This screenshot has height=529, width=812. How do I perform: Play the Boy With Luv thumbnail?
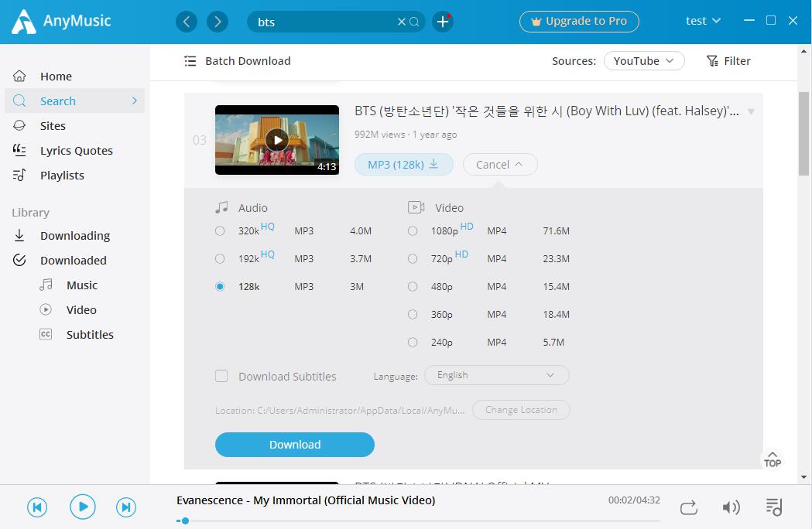coord(277,140)
